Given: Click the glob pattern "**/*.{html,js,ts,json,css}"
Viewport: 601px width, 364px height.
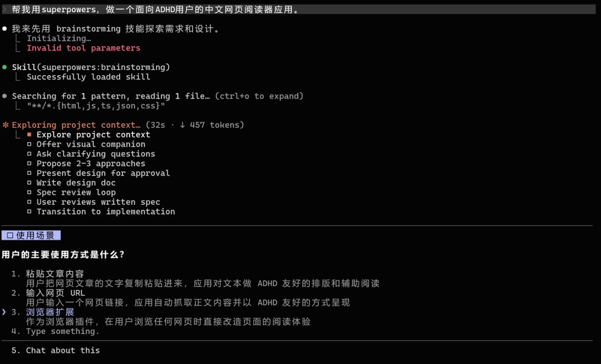Looking at the screenshot, I should point(96,106).
